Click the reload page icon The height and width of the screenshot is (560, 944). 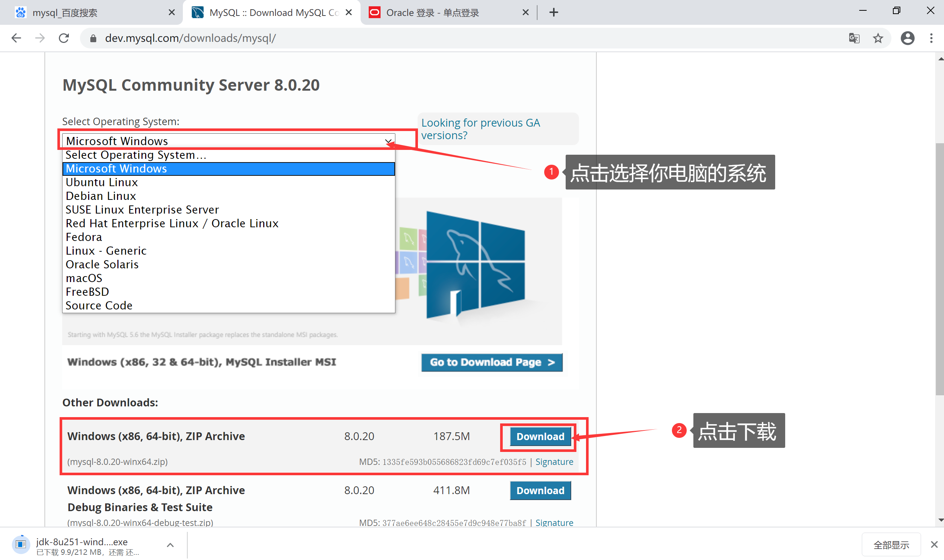[64, 38]
